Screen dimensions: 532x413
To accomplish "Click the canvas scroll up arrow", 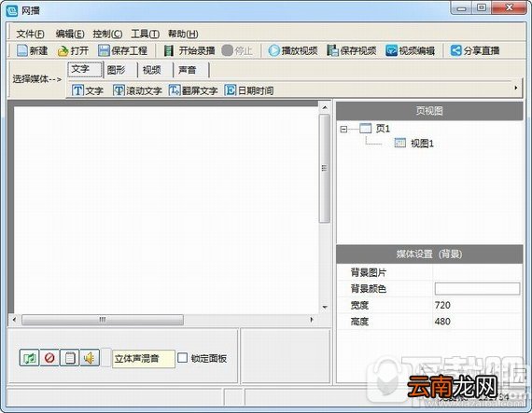I will point(325,108).
